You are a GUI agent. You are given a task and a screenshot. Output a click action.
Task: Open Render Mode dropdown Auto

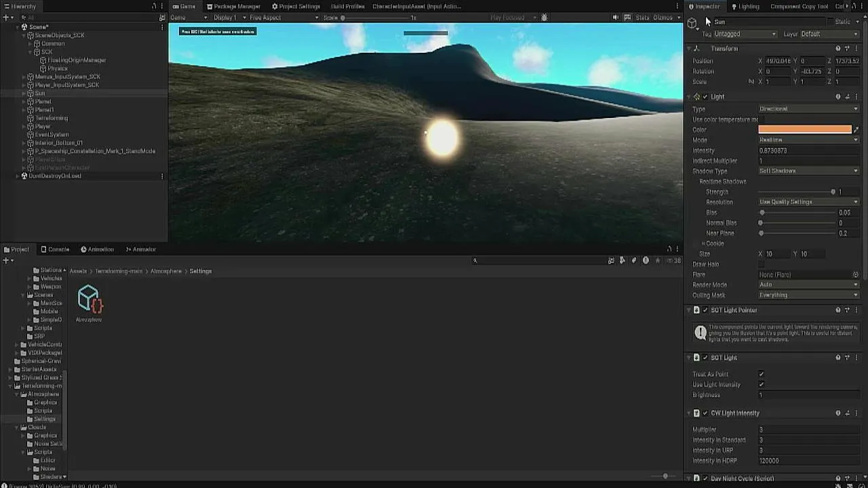pyautogui.click(x=808, y=285)
